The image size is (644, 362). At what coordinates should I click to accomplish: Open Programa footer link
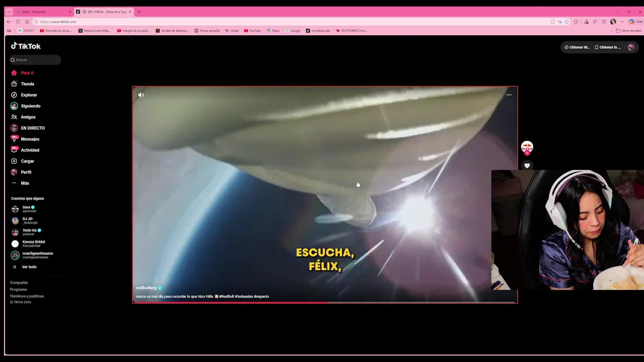(18, 290)
